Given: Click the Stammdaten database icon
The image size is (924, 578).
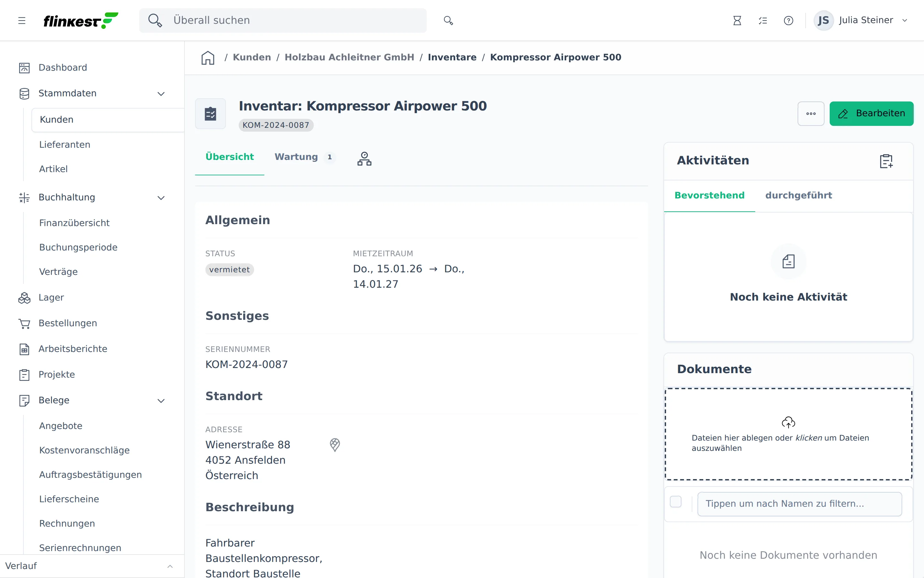Looking at the screenshot, I should [x=24, y=94].
